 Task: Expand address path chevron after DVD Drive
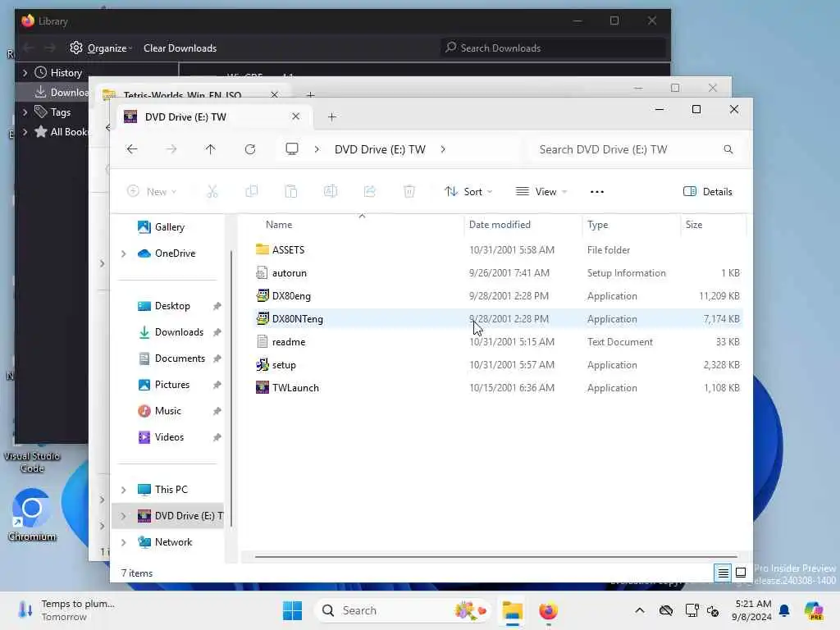[x=443, y=149]
